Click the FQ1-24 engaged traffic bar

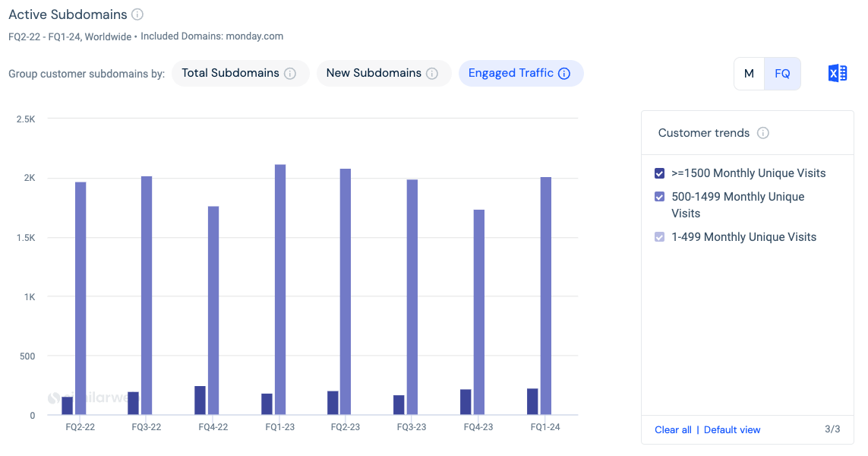pyautogui.click(x=544, y=296)
